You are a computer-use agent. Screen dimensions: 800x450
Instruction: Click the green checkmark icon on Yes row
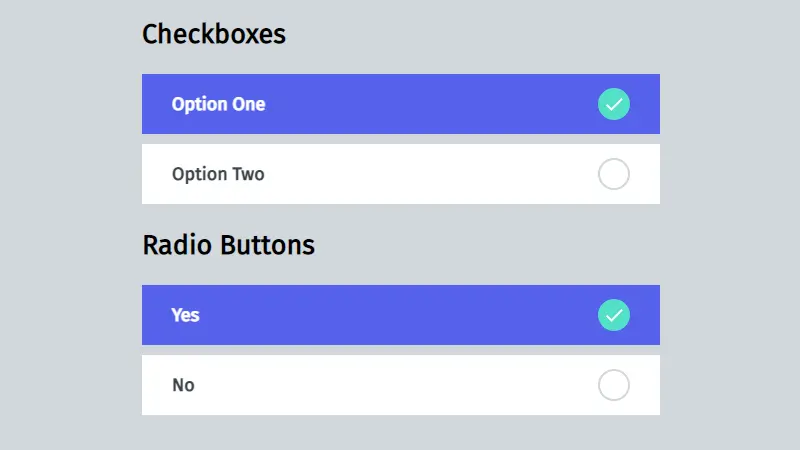(614, 315)
